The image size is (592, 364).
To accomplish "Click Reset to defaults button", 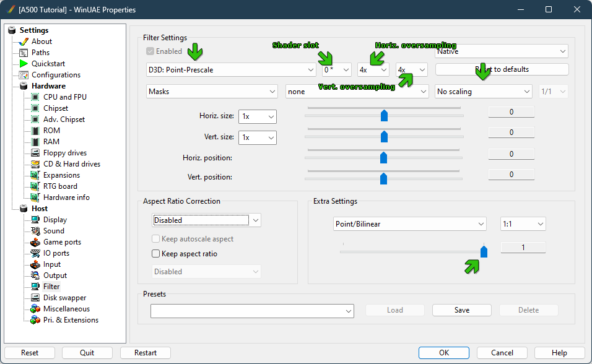I will [502, 69].
